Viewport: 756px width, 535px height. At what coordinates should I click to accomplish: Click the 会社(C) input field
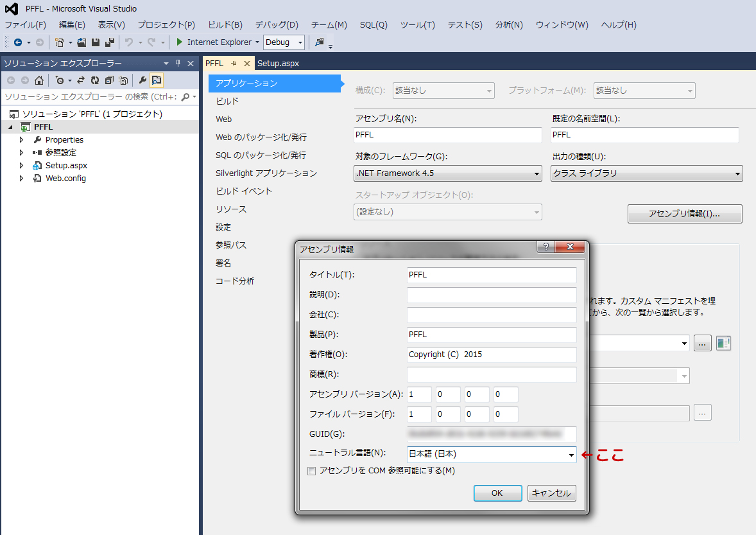492,315
